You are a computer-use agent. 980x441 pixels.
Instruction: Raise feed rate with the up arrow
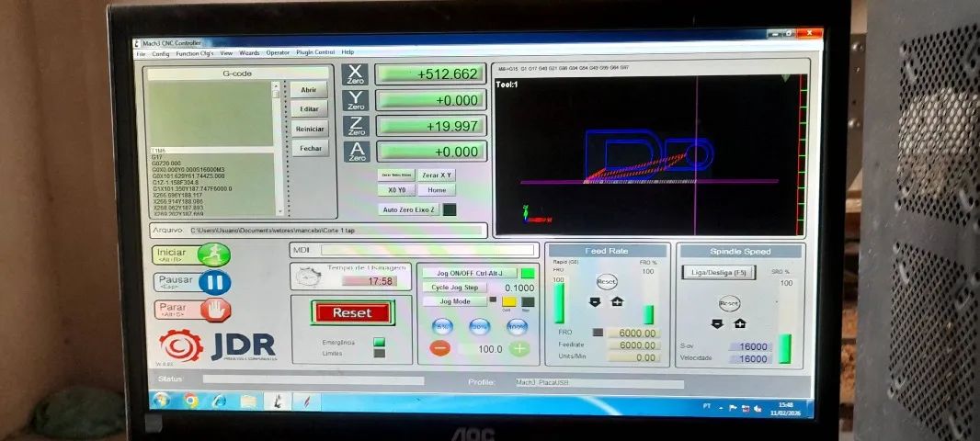click(x=618, y=301)
